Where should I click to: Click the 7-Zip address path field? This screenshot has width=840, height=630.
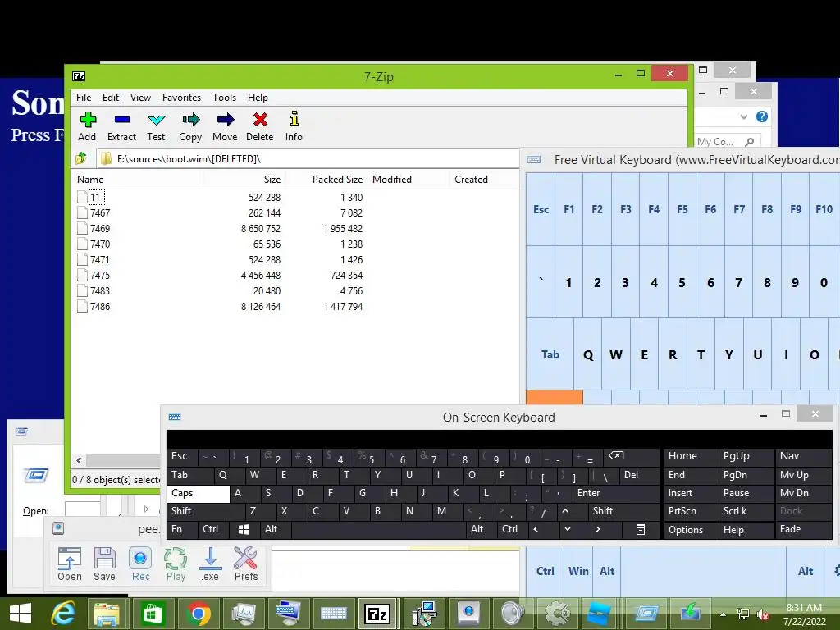click(x=308, y=158)
